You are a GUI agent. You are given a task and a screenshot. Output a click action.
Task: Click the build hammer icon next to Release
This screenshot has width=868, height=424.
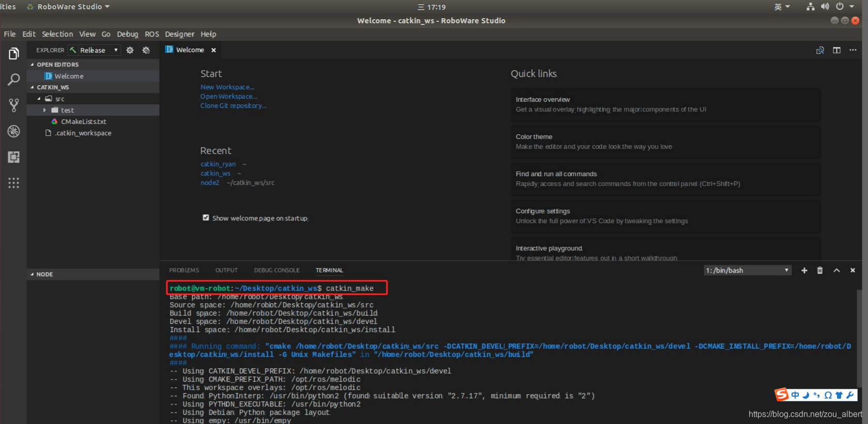tap(73, 50)
